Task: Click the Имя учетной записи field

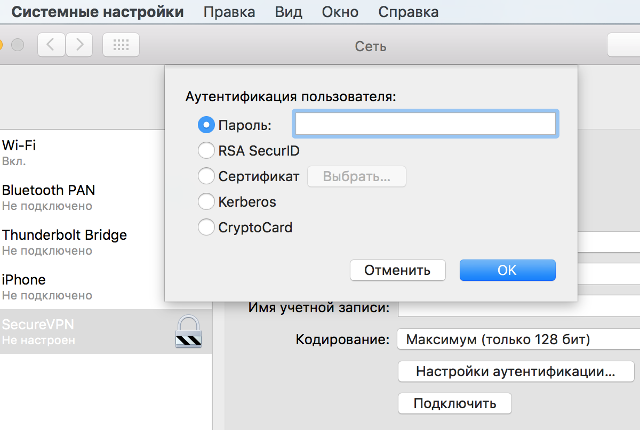Action: pos(519,308)
